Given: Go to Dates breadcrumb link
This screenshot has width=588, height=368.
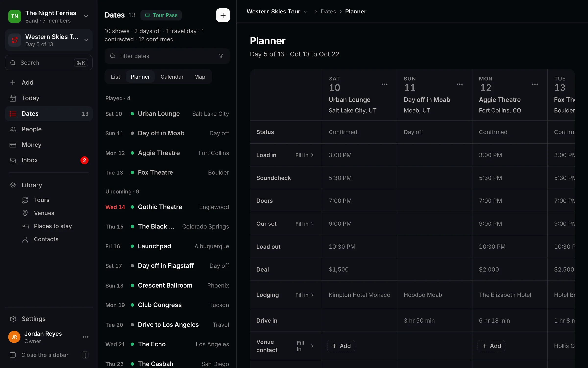Looking at the screenshot, I should click(328, 12).
